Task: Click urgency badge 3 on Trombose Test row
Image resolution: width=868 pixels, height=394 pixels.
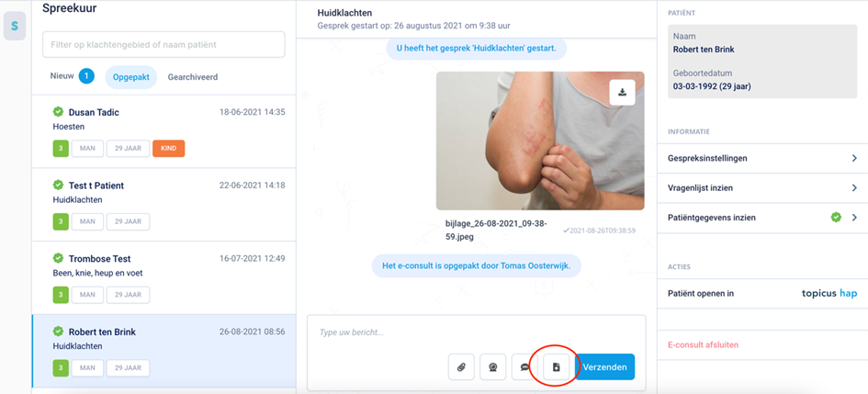Action: pyautogui.click(x=61, y=295)
